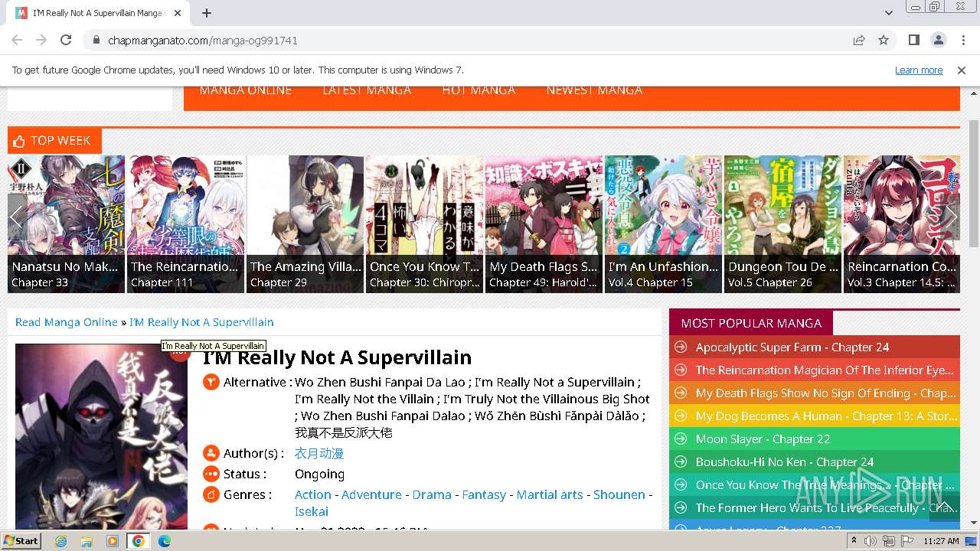Dismiss the Chrome update notification bar

click(x=962, y=70)
